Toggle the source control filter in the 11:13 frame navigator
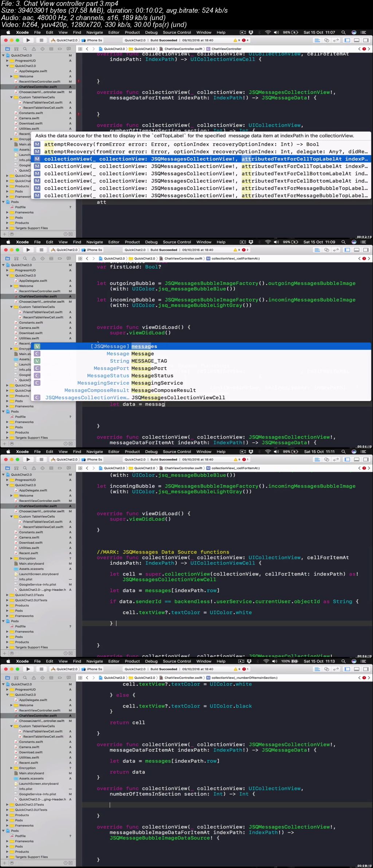 point(71,863)
